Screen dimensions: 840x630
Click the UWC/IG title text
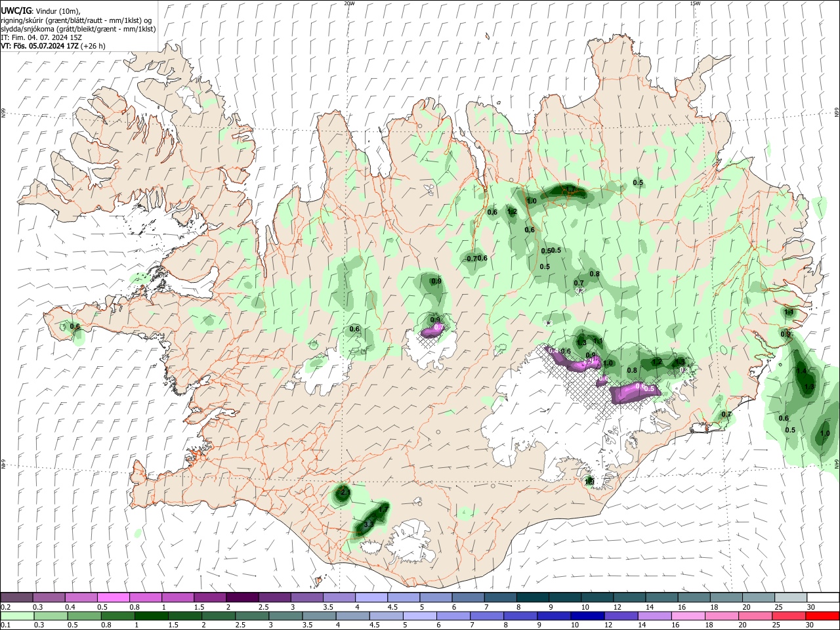coord(15,10)
